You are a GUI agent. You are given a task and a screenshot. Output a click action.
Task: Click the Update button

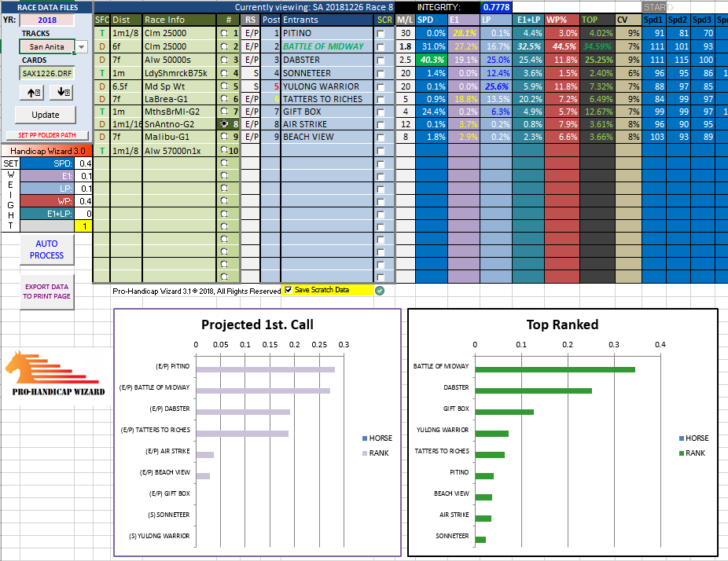(x=45, y=115)
